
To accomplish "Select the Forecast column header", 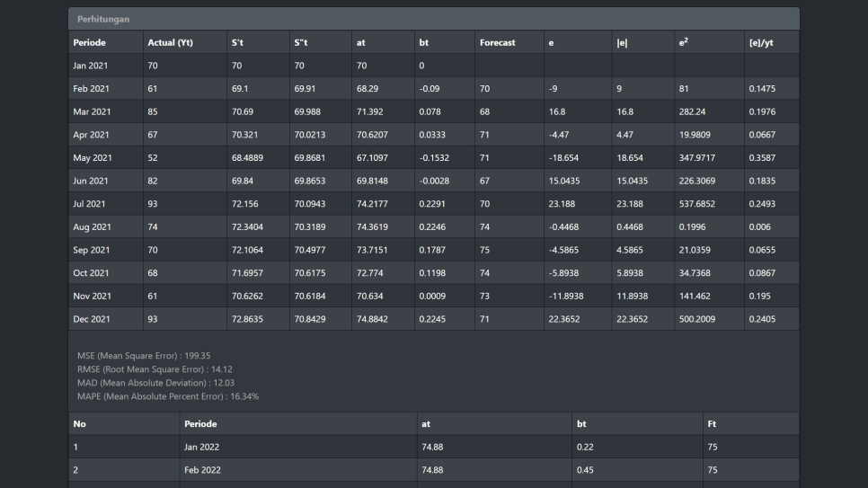I will click(x=497, y=42).
